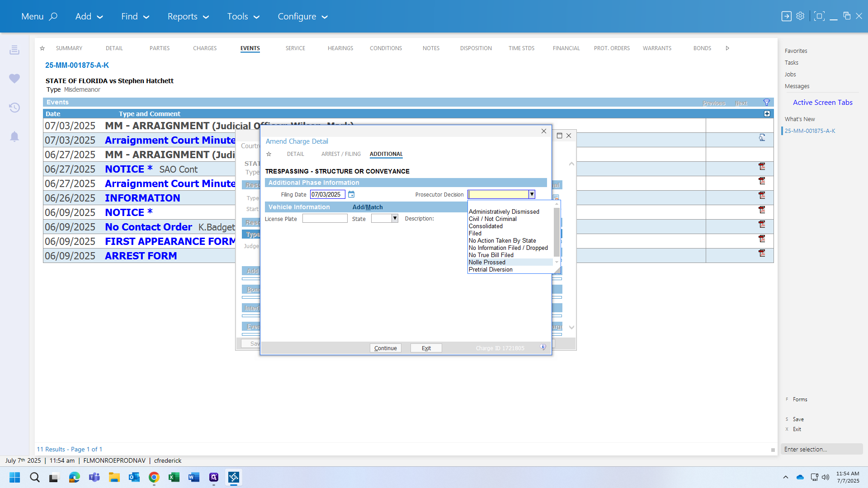868x488 pixels.
Task: Open PDF document for ARREST FORM row
Action: click(762, 253)
